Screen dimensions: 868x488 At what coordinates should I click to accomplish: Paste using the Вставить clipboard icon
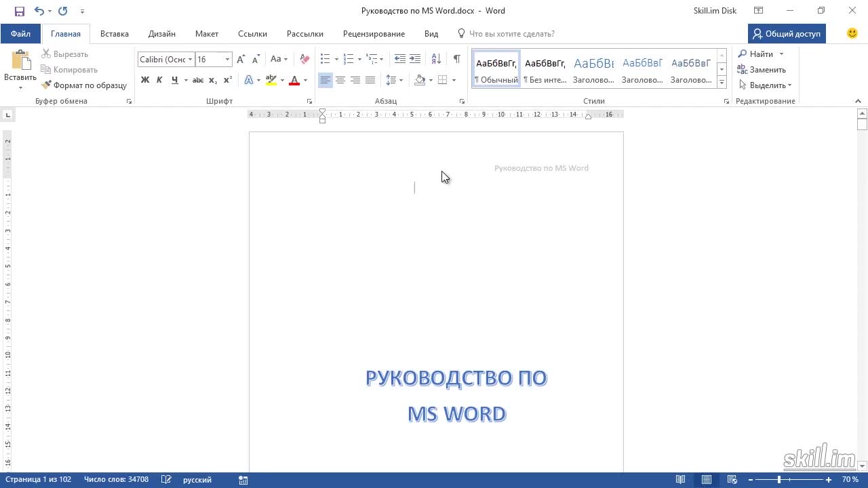20,61
